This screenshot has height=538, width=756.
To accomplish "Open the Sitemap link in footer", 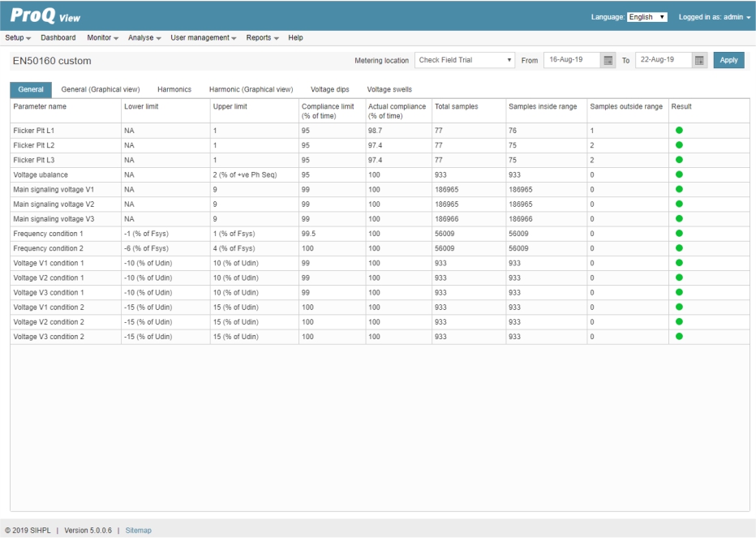I will click(x=139, y=530).
